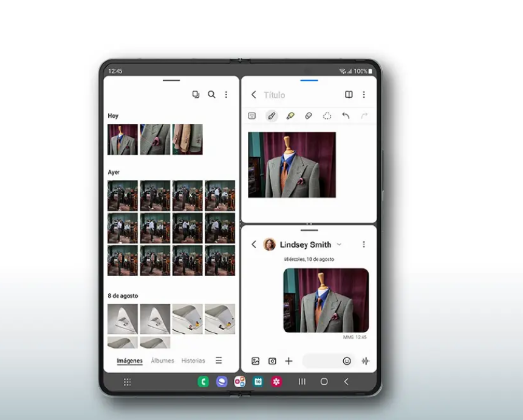
Task: Select the highlighter tool
Action: pos(290,116)
